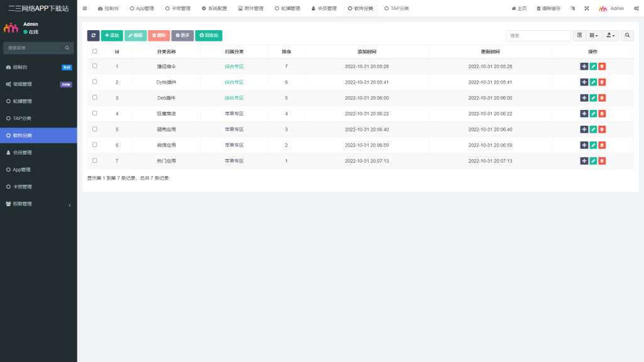
Task: Click the green 添加 button
Action: pos(112,36)
